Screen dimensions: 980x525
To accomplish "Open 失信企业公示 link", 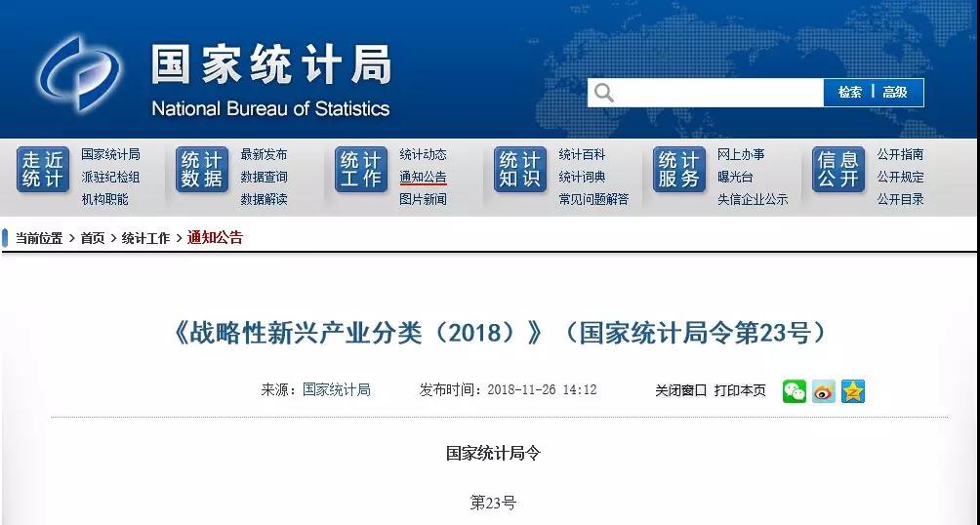I will point(753,199).
